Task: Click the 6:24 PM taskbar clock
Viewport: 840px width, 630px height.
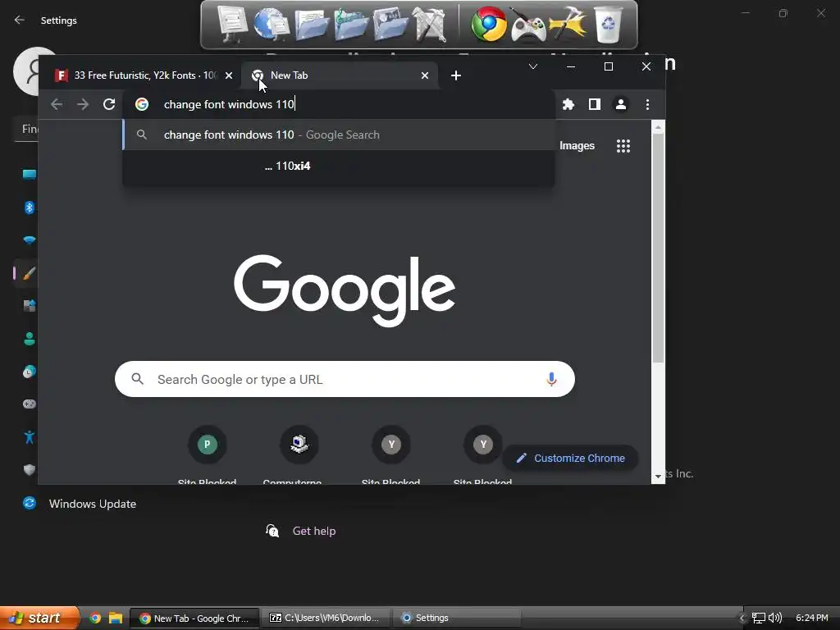Action: (x=811, y=618)
